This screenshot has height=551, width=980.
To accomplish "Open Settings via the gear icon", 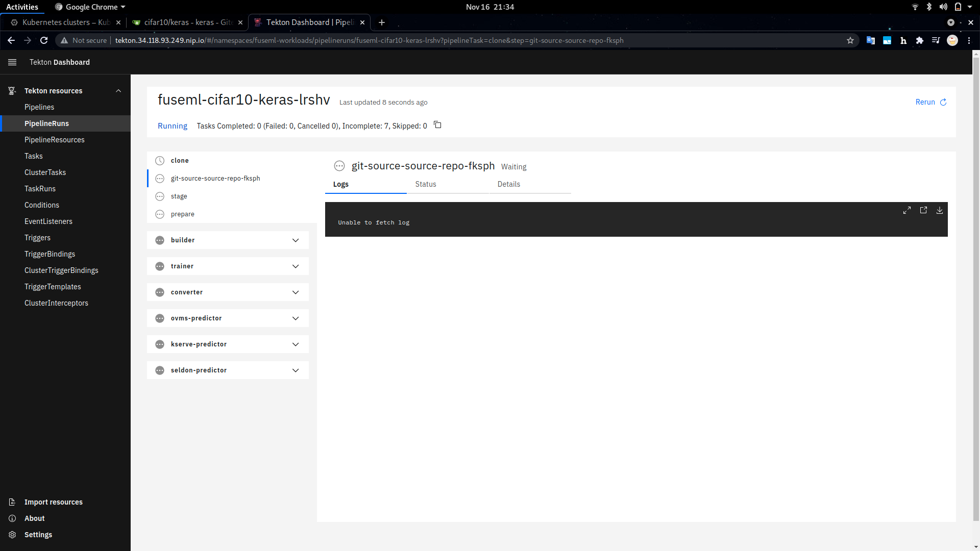I will tap(12, 534).
